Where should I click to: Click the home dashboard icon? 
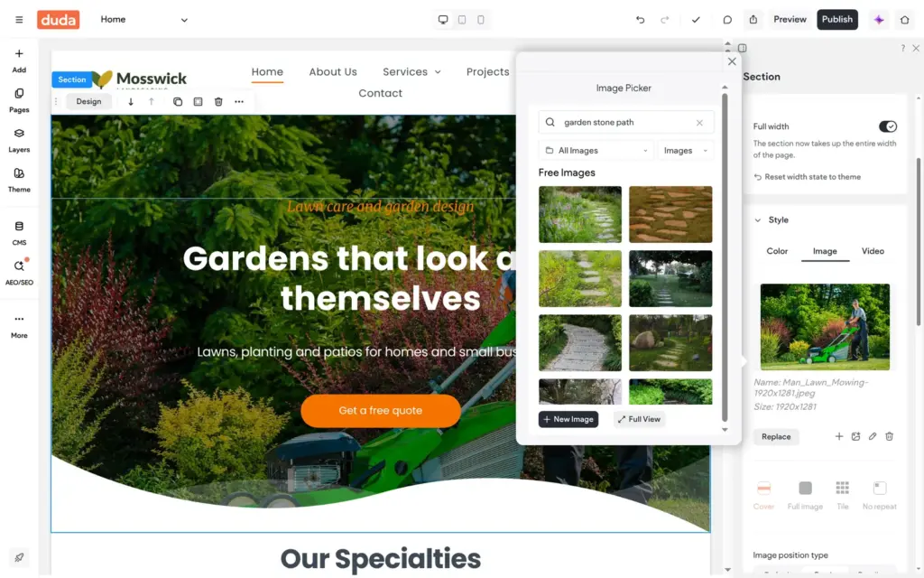(904, 20)
